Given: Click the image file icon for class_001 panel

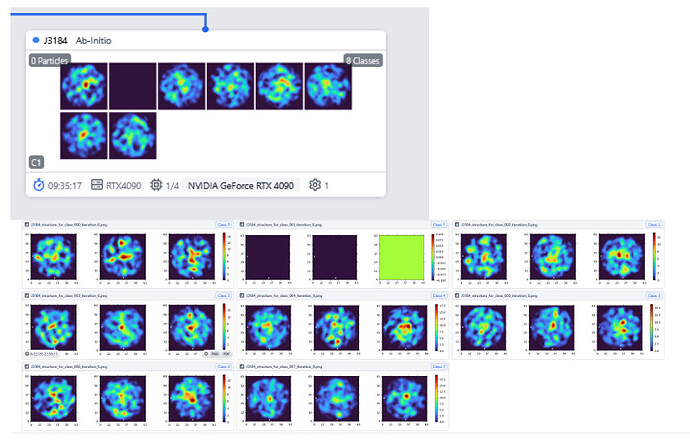Looking at the screenshot, I should pyautogui.click(x=242, y=225).
